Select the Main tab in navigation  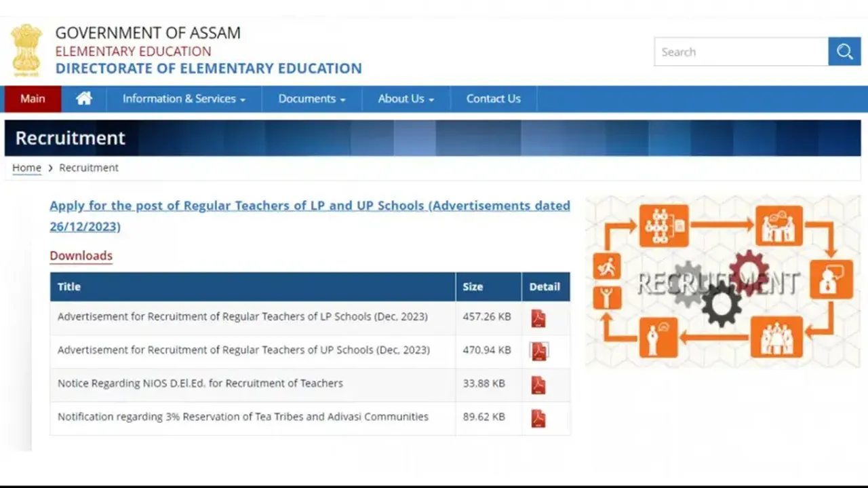coord(33,98)
